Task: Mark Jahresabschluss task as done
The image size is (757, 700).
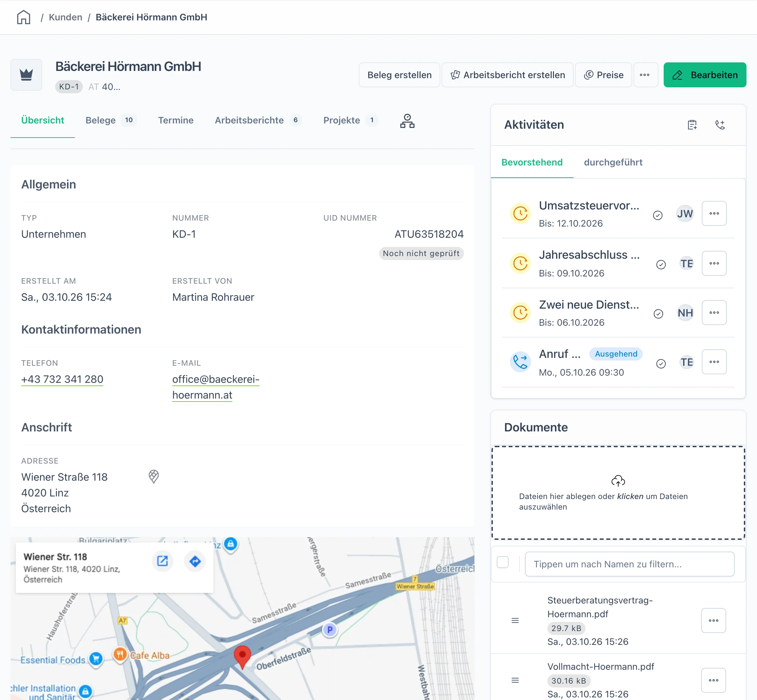Action: pyautogui.click(x=661, y=264)
